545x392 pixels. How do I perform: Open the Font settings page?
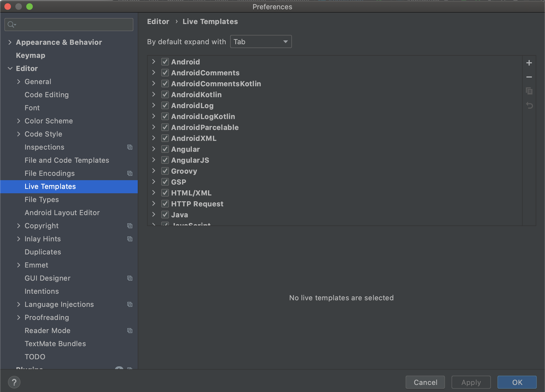pyautogui.click(x=32, y=108)
